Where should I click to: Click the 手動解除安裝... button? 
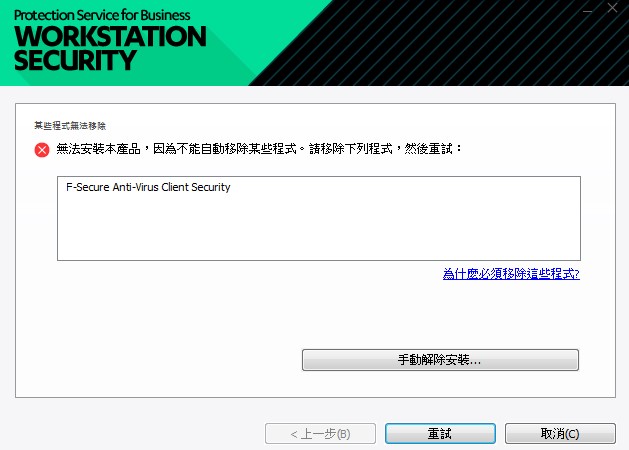click(x=440, y=360)
